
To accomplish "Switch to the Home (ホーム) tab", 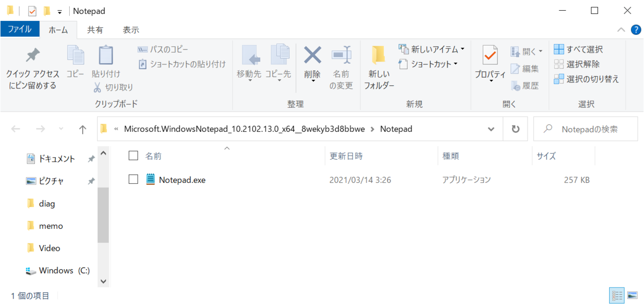I will pyautogui.click(x=58, y=30).
